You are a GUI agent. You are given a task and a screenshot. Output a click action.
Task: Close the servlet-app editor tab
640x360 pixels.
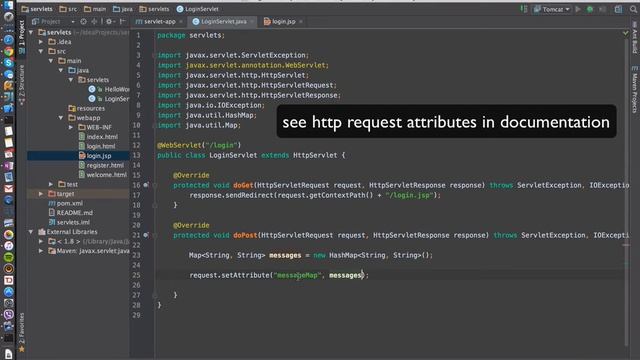pos(181,22)
